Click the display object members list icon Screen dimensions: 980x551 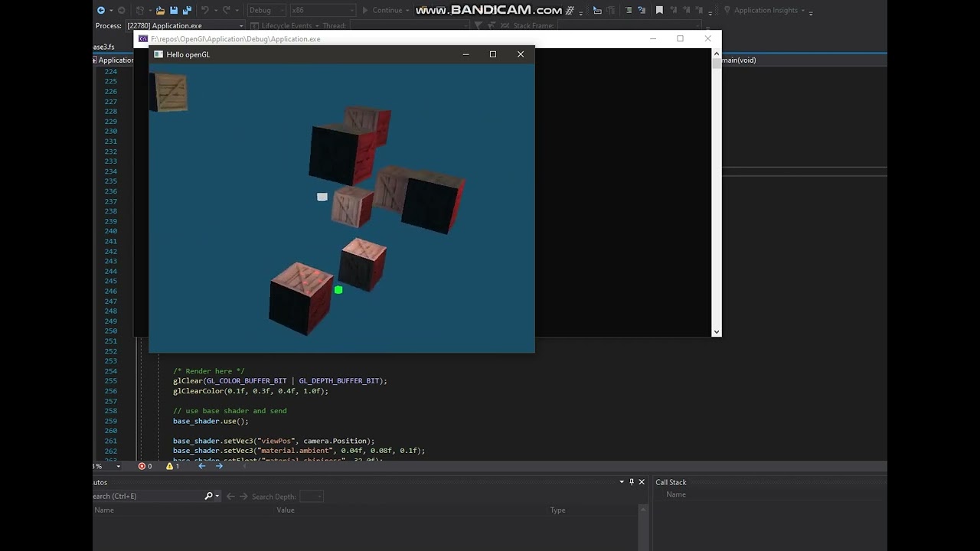click(597, 10)
